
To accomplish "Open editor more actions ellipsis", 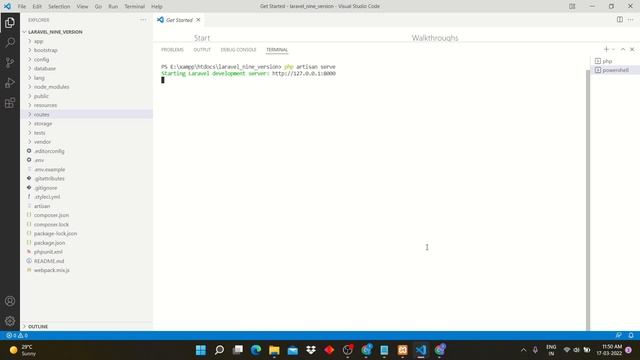I will click(631, 20).
